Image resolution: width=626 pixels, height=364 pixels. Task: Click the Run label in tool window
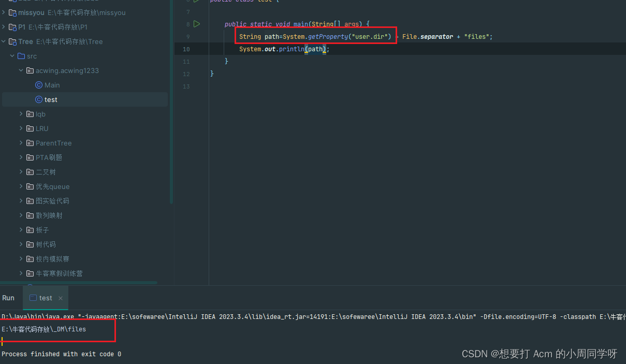(8, 298)
